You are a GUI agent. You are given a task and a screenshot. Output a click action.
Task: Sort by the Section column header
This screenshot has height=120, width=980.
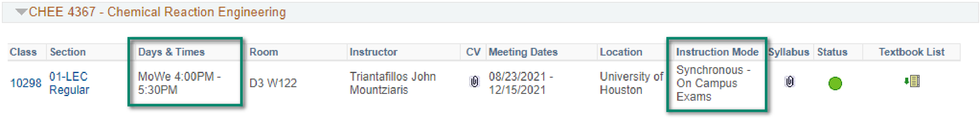point(68,52)
